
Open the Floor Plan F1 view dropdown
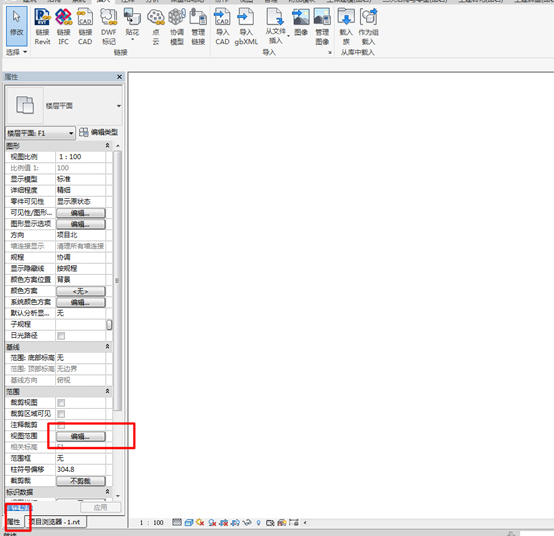40,133
